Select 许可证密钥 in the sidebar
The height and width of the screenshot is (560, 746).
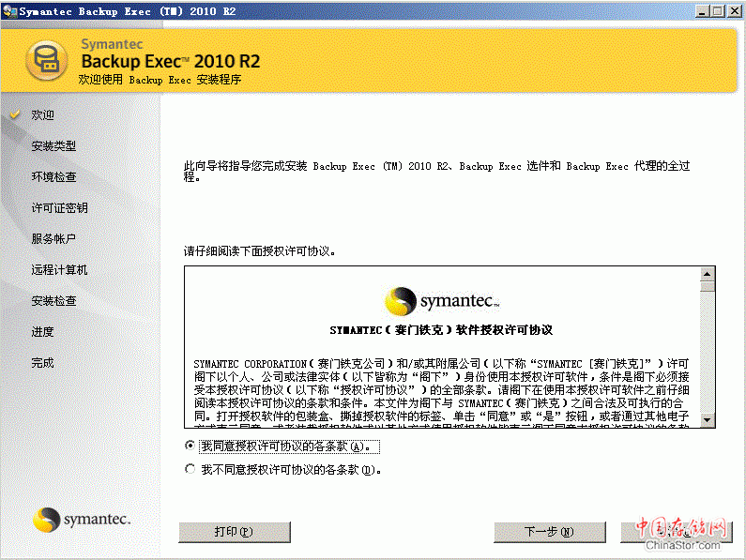click(59, 207)
